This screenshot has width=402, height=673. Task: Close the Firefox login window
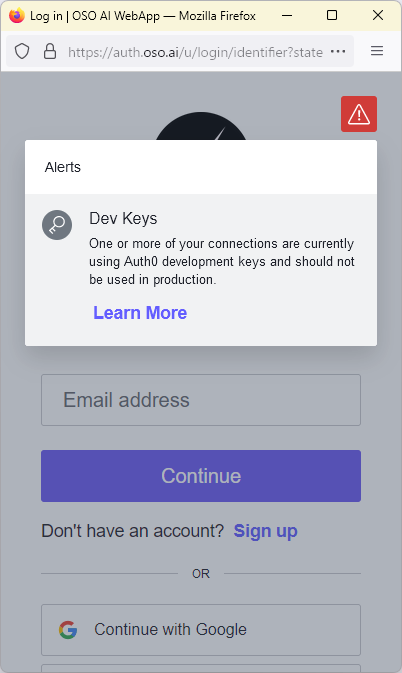(378, 15)
